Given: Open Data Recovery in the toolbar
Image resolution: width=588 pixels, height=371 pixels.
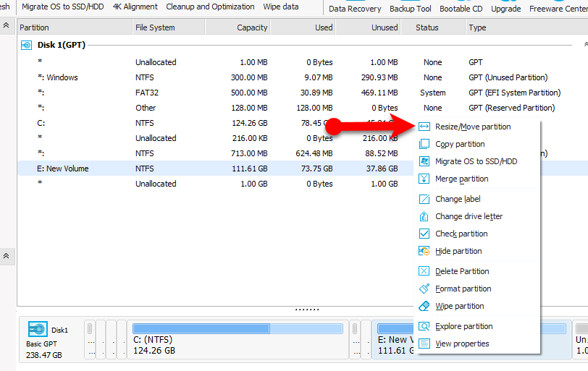Looking at the screenshot, I should tap(354, 9).
